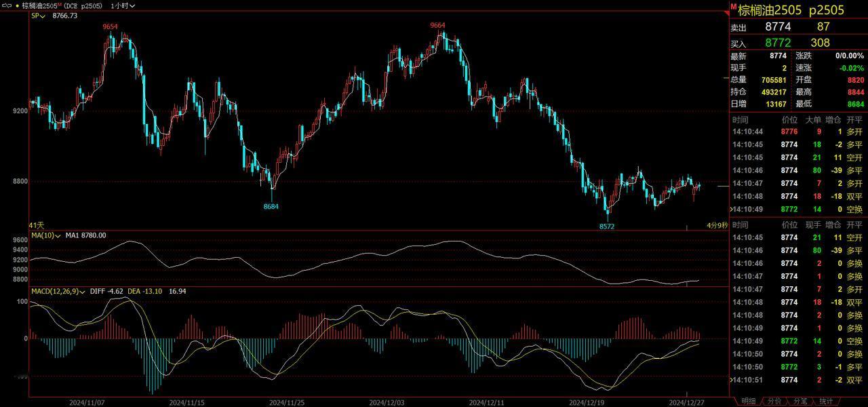Click the 8684 low price label on chart
The image size is (868, 407).
271,206
